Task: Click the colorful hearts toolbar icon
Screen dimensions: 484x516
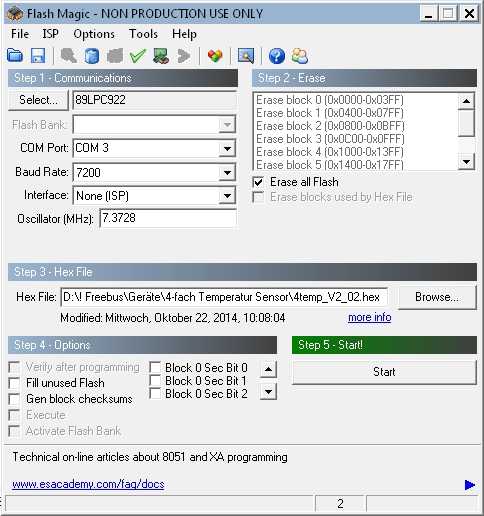Action: coord(215,55)
